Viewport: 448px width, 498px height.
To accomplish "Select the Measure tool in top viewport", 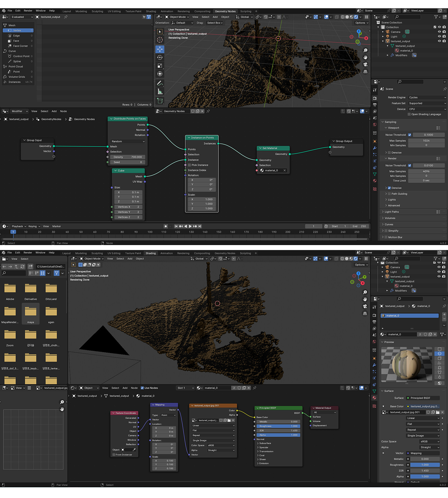I will click(x=160, y=92).
